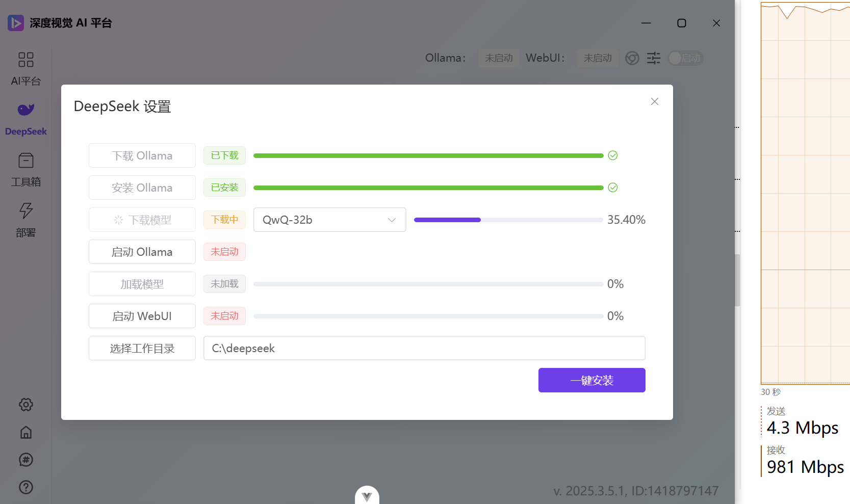Click the 30 秒 graph time label
Viewport: 850px width, 504px height.
770,392
